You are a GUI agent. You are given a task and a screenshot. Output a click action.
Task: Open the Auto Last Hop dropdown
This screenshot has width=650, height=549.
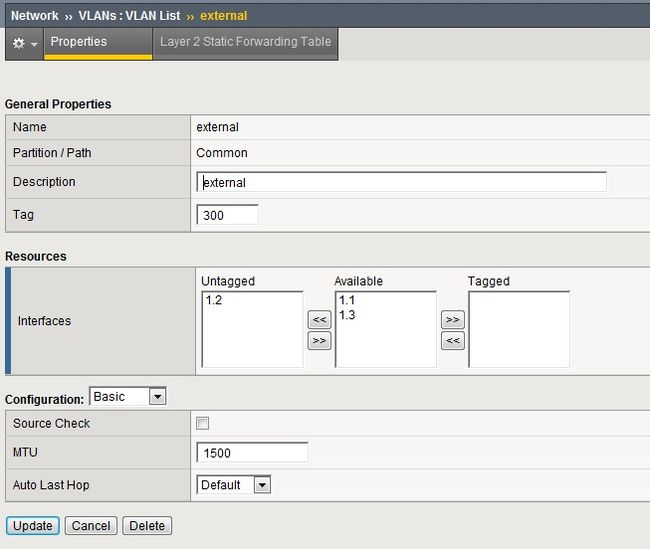pyautogui.click(x=233, y=484)
